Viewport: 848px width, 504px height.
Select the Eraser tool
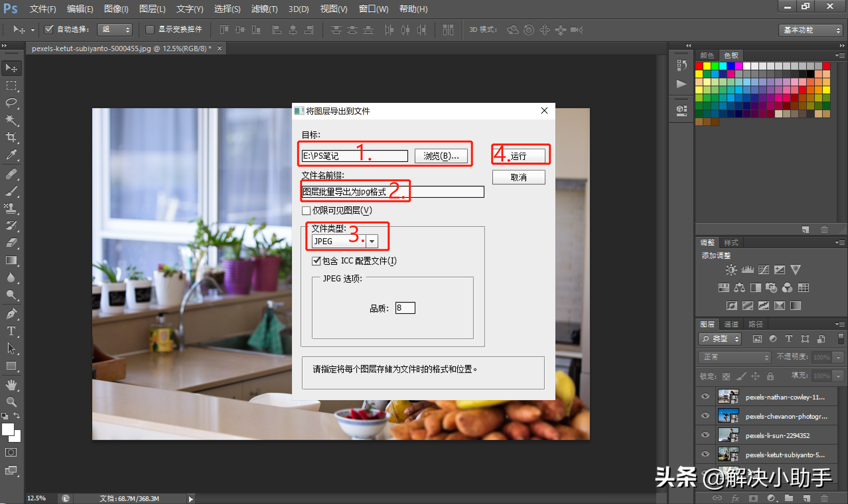pos(12,243)
